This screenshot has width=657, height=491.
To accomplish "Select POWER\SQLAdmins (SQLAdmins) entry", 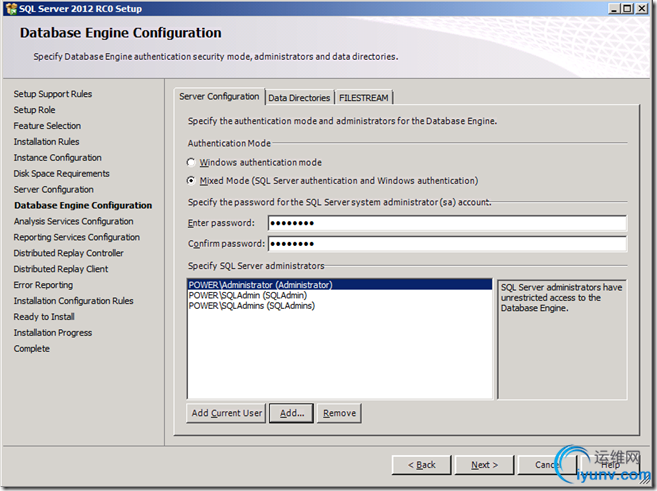I will [339, 305].
